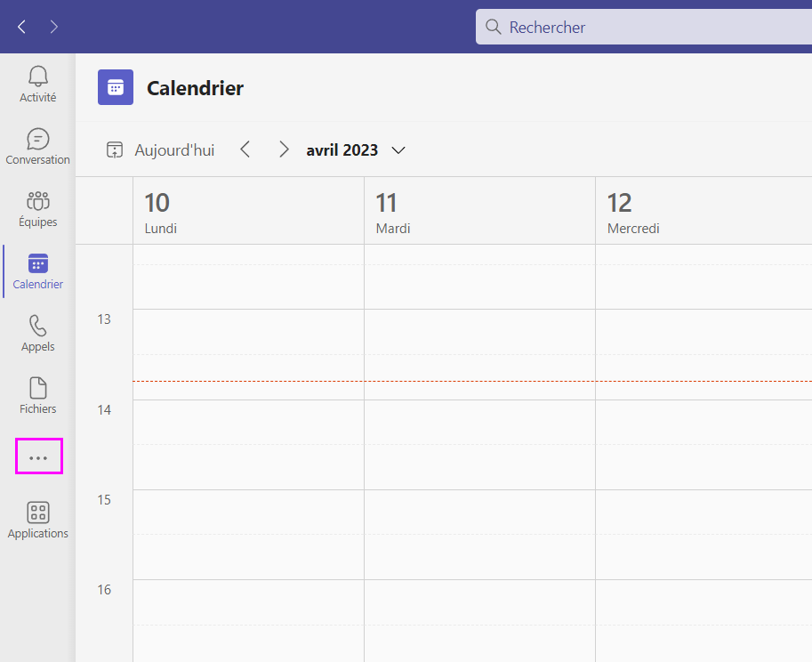Click in the Rechercher search field
The width and height of the screenshot is (812, 662).
tap(644, 27)
